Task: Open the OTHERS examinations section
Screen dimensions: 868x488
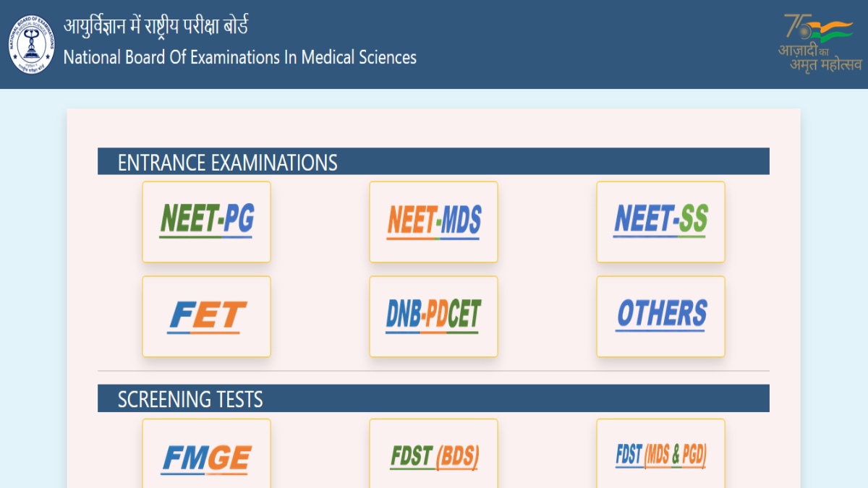Action: 660,317
